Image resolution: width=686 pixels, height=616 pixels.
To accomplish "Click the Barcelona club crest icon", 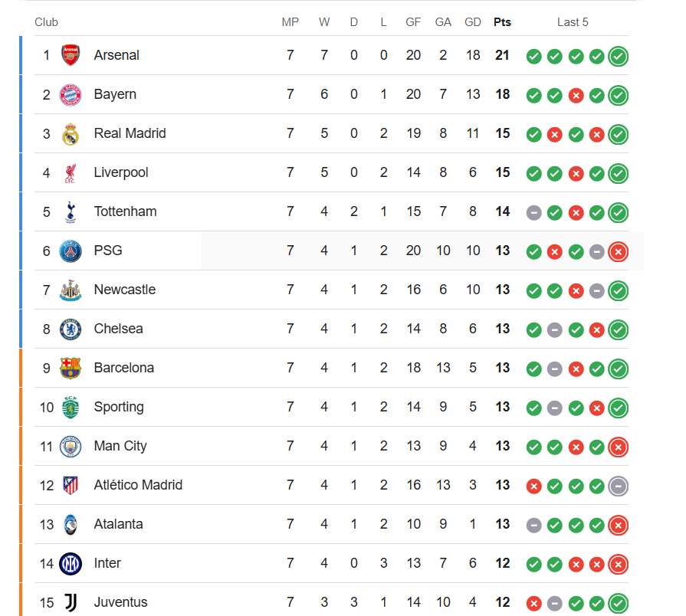I will click(x=71, y=368).
